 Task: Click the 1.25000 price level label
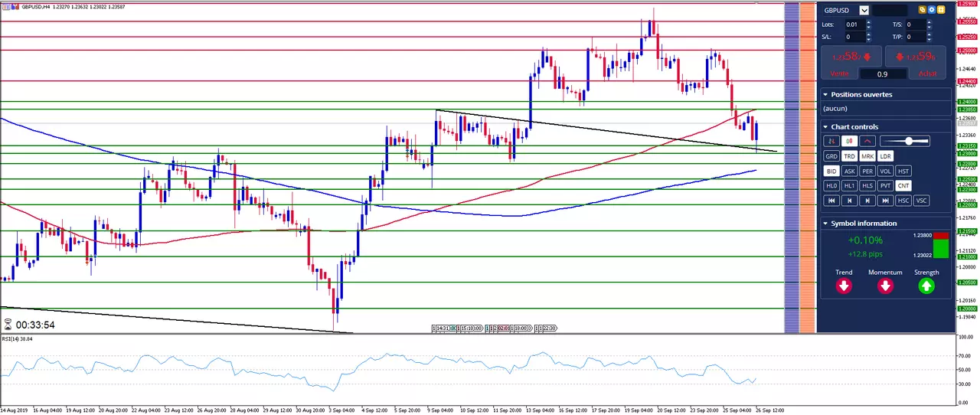[x=967, y=50]
